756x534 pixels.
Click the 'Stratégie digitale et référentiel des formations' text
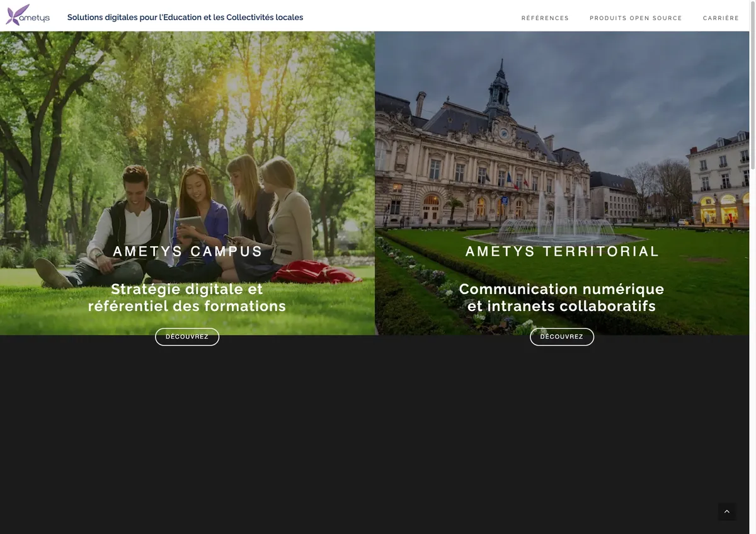(187, 298)
